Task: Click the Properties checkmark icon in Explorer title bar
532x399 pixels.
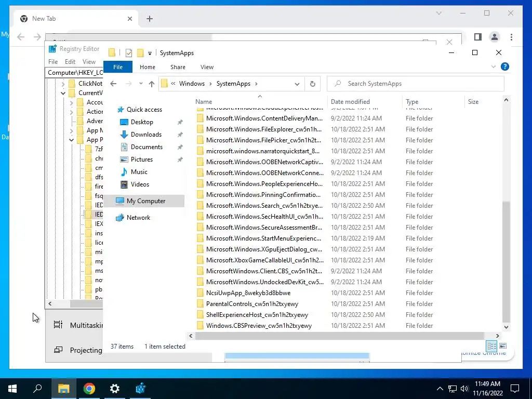Action: (129, 53)
